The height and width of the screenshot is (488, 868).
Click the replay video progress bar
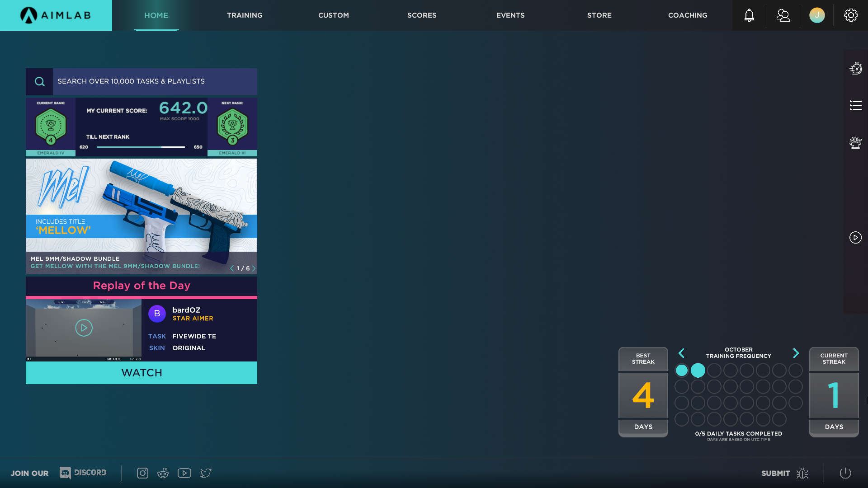coord(68,359)
